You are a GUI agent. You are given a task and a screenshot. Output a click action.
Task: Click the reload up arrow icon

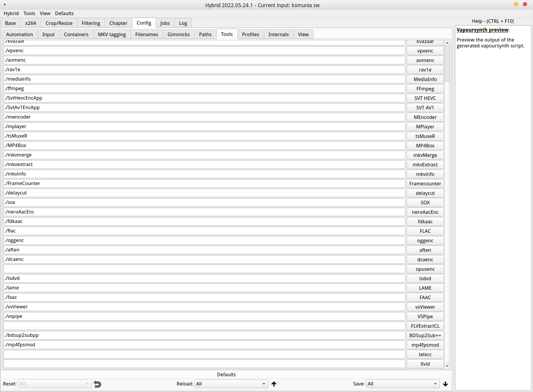pos(274,384)
